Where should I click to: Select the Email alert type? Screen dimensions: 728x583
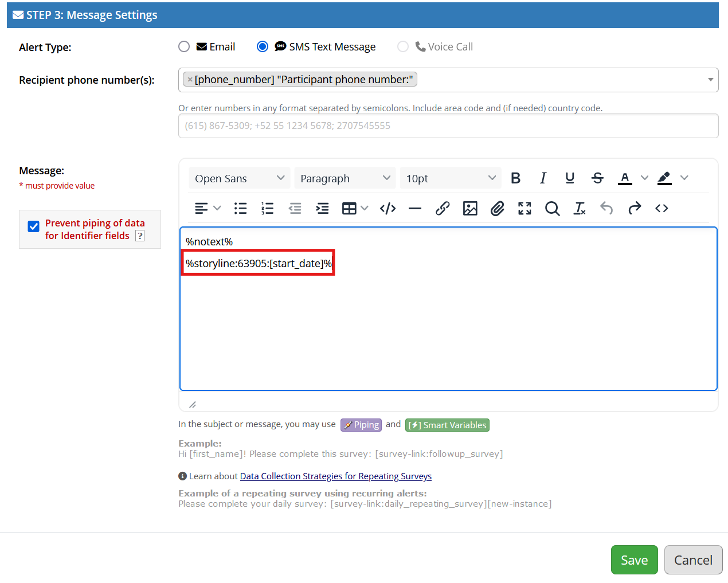click(184, 46)
